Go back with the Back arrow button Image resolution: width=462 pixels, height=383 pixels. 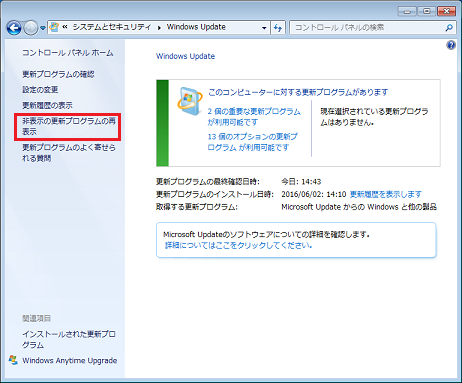tap(14, 28)
